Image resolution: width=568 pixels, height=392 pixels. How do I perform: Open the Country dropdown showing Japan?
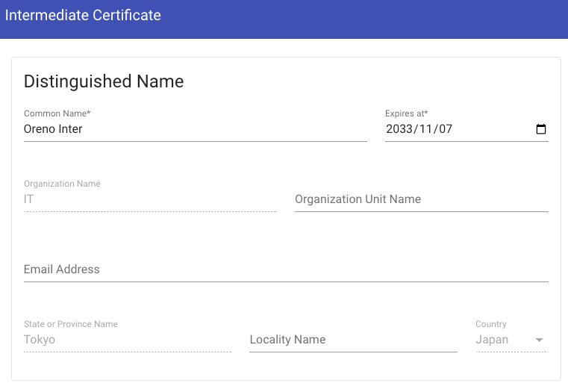point(512,340)
